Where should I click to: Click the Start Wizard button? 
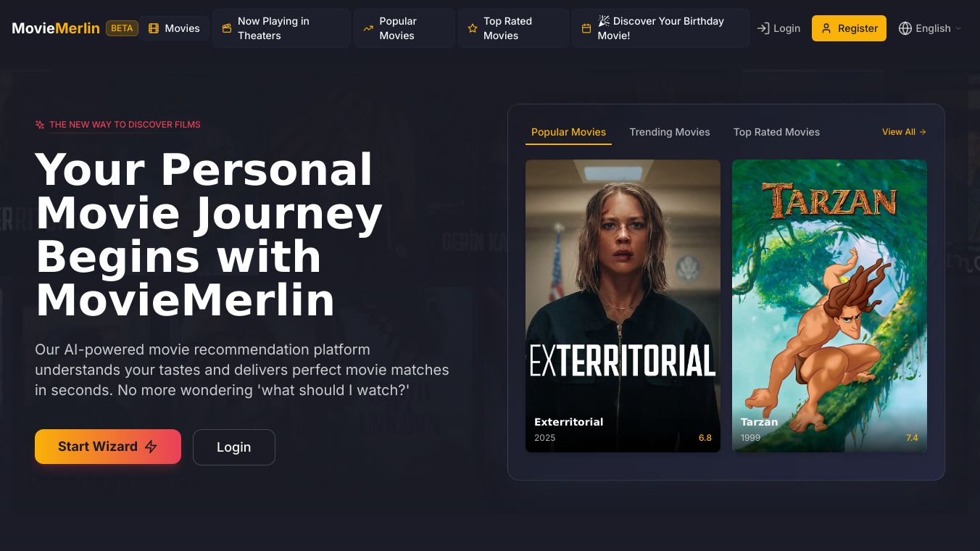coord(108,447)
